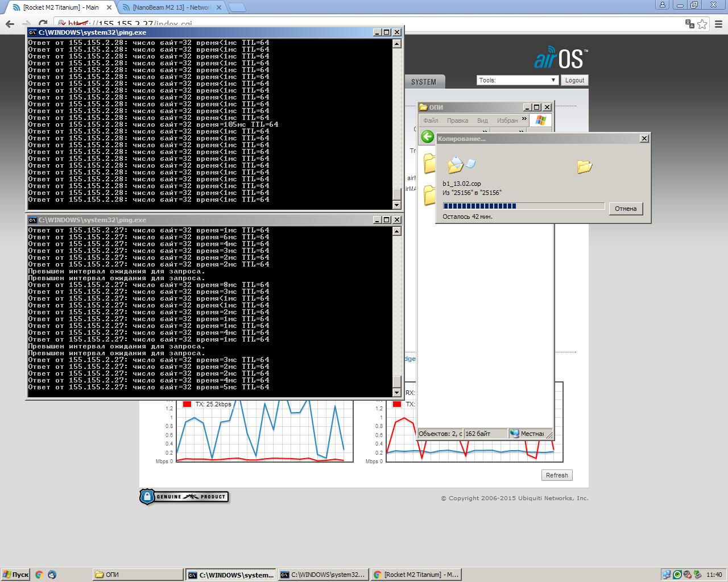This screenshot has width=728, height=582.
Task: Click the copy progress bar
Action: pyautogui.click(x=523, y=206)
